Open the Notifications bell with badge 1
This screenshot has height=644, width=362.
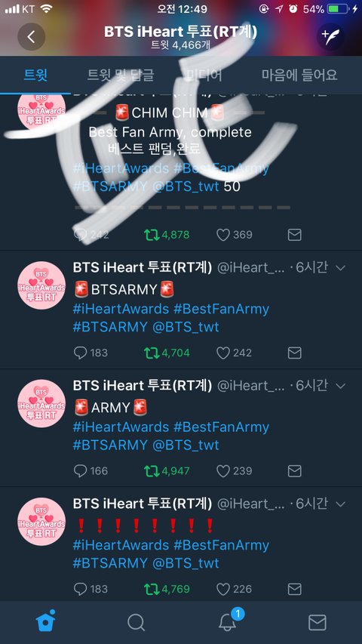[229, 621]
